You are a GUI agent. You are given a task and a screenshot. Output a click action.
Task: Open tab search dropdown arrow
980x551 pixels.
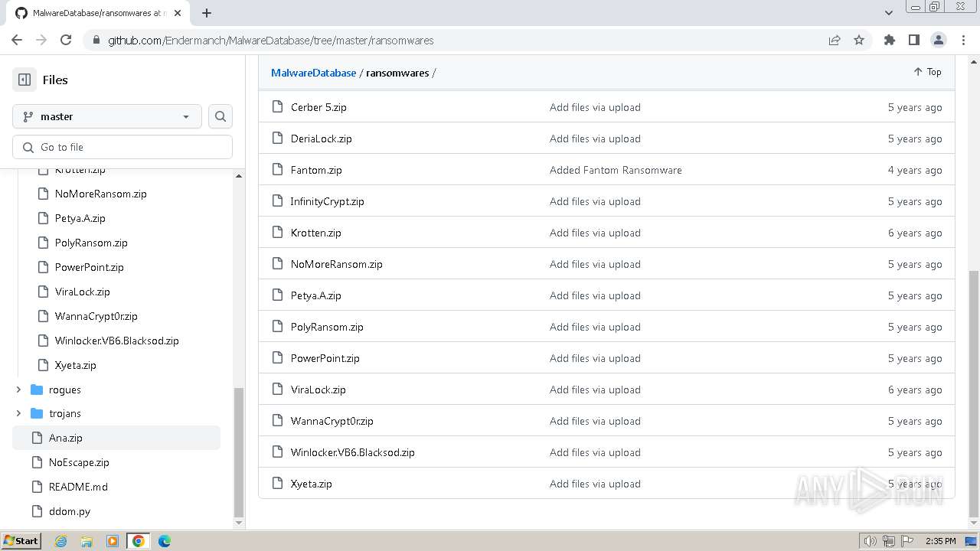point(889,13)
